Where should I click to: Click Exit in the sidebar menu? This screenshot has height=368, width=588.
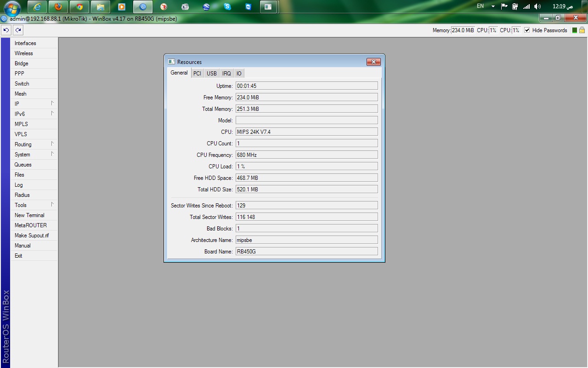(x=34, y=256)
